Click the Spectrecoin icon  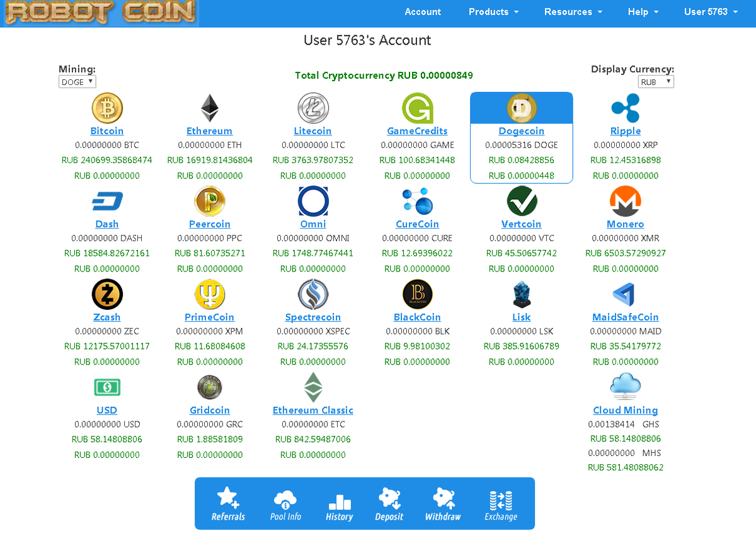313,295
